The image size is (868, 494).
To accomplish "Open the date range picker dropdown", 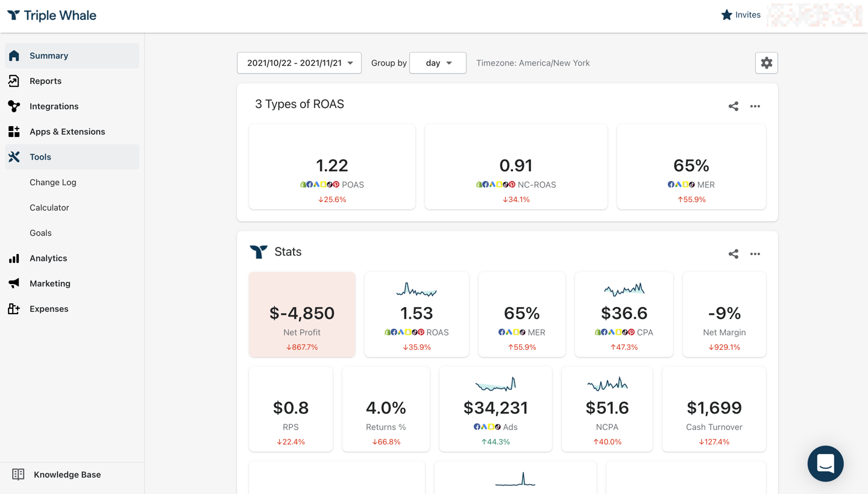I will pos(299,62).
